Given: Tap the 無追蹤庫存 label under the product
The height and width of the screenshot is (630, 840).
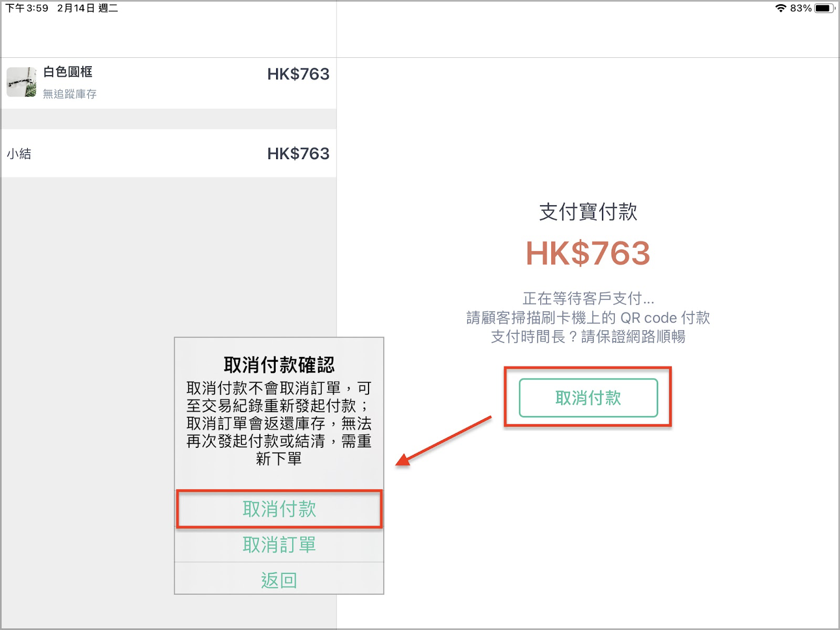Looking at the screenshot, I should [70, 94].
